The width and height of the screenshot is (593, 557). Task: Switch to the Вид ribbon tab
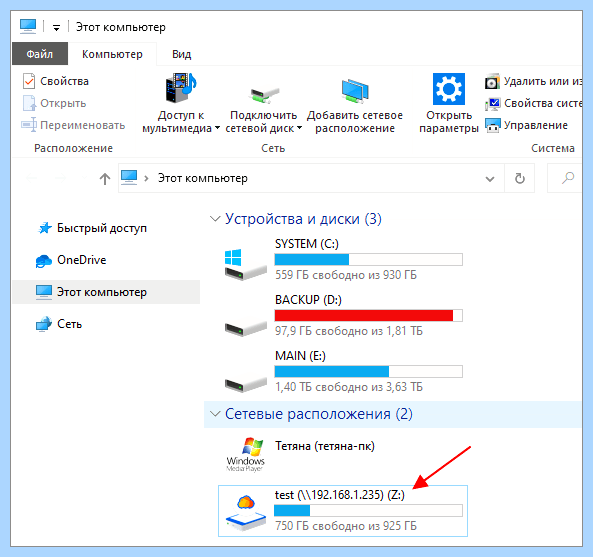[x=182, y=54]
